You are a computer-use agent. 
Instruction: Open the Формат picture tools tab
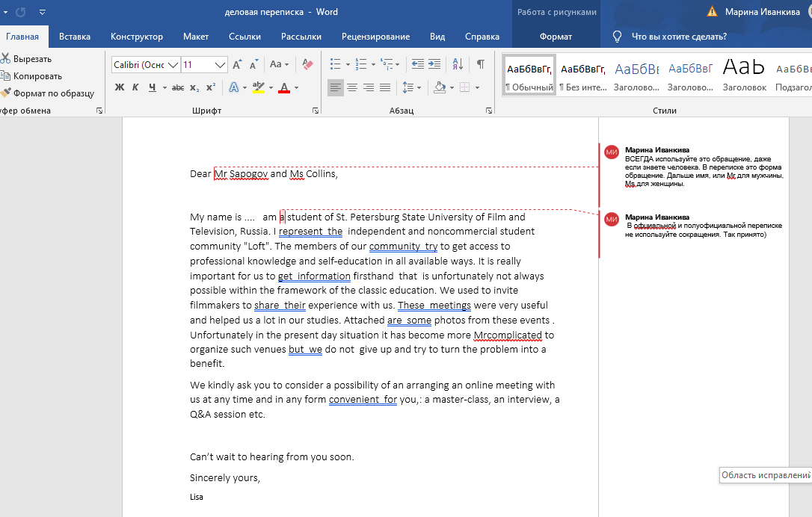(x=556, y=37)
